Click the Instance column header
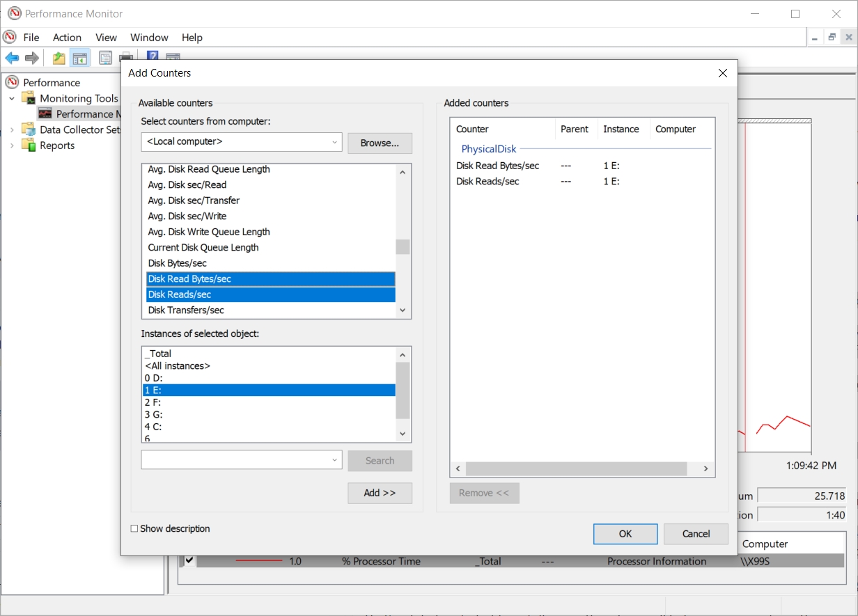The width and height of the screenshot is (858, 616). [623, 129]
